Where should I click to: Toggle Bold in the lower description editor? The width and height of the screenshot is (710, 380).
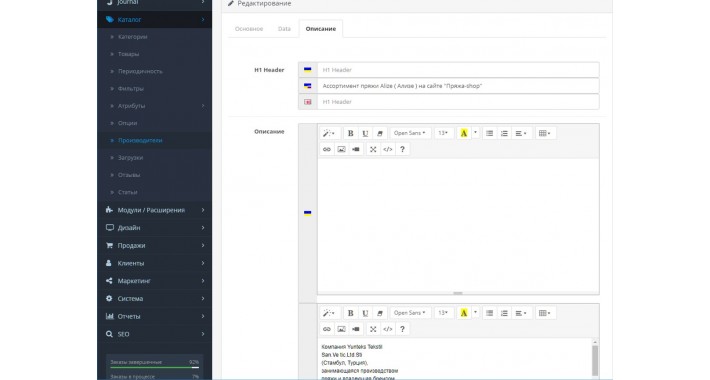point(350,313)
